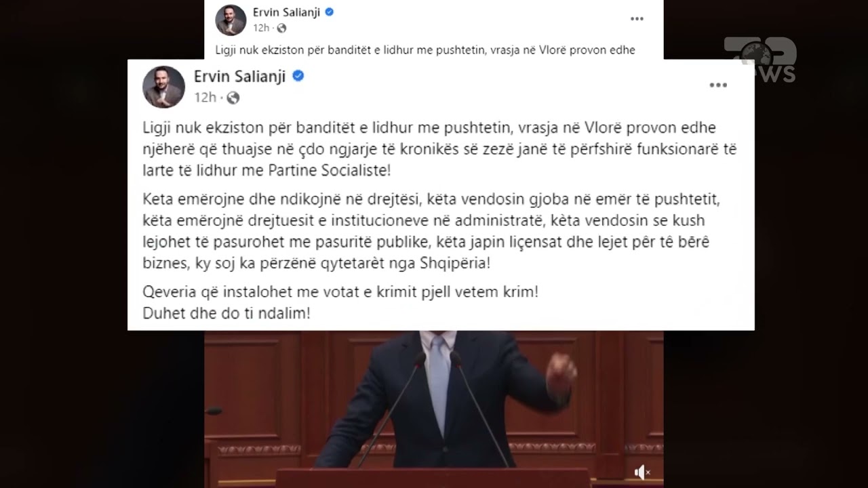Image resolution: width=868 pixels, height=488 pixels.
Task: Open Ervin Salianji's large profile picture
Action: pos(163,87)
